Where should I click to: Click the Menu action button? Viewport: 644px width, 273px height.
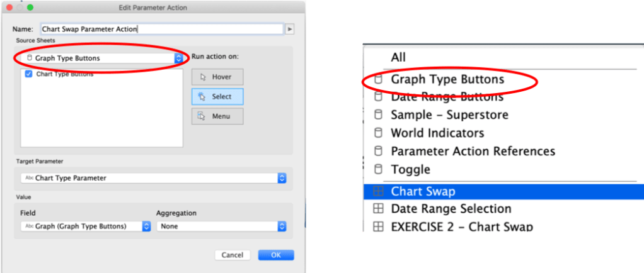click(x=217, y=116)
